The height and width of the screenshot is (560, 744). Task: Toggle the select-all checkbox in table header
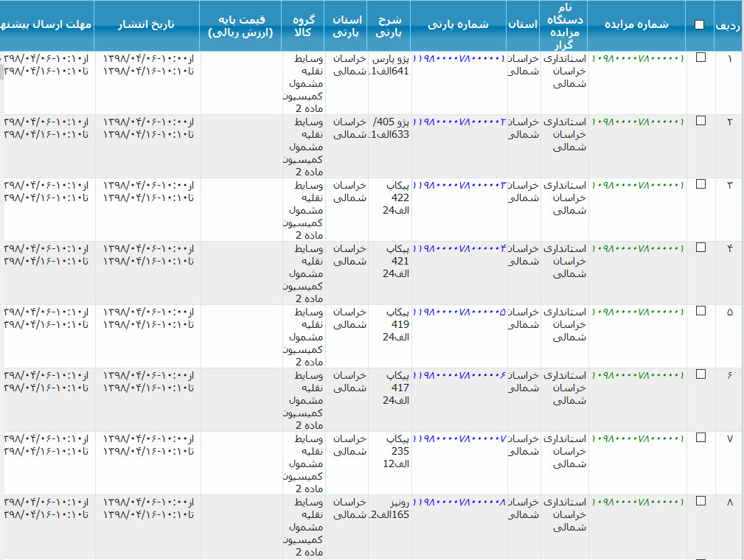pos(699,24)
